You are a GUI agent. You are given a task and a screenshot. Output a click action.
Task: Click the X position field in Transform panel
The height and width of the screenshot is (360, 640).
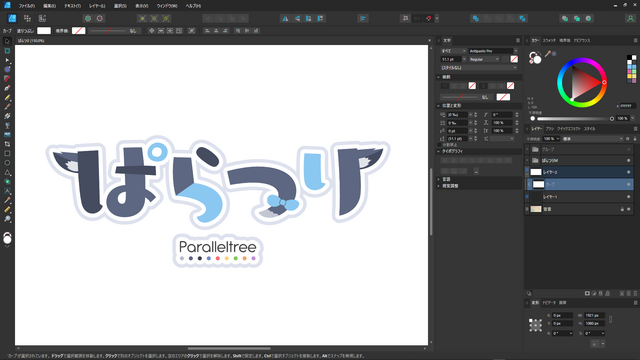[562, 315]
